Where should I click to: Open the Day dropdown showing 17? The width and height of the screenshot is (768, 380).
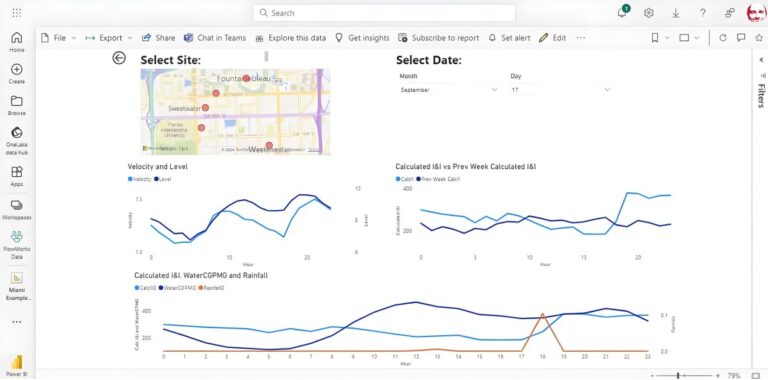(561, 90)
